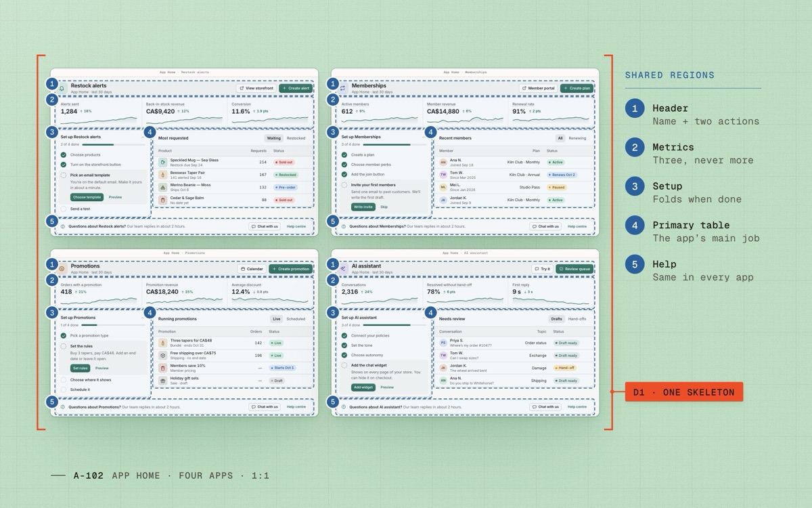Uncheck the 'Choose autonomy' setup step
Screen dimensions: 812x508
pos(344,355)
